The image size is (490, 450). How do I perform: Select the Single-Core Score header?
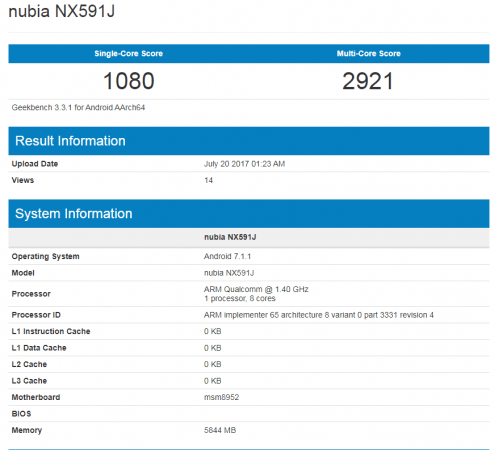tap(129, 53)
